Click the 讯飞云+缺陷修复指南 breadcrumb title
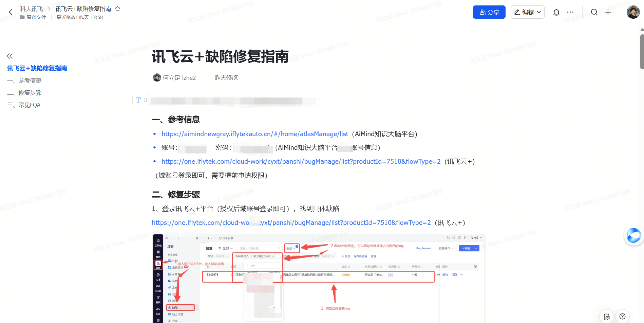Image resolution: width=644 pixels, height=323 pixels. tap(83, 9)
